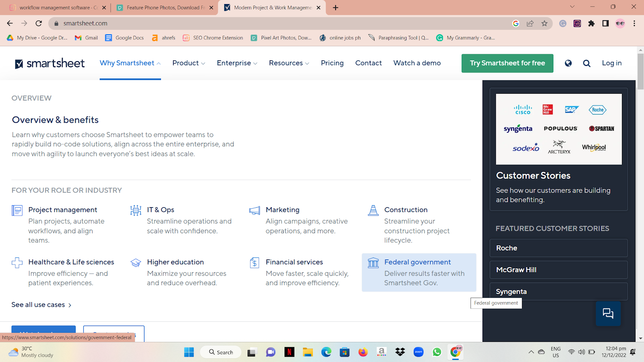This screenshot has width=644, height=362.
Task: Click Try Smartsheet for free button
Action: tap(508, 63)
